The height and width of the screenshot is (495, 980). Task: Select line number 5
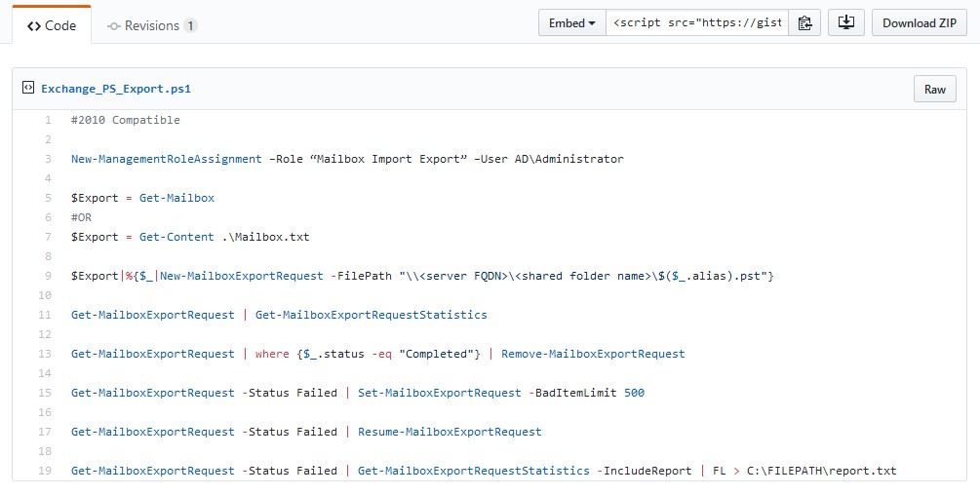tap(48, 198)
